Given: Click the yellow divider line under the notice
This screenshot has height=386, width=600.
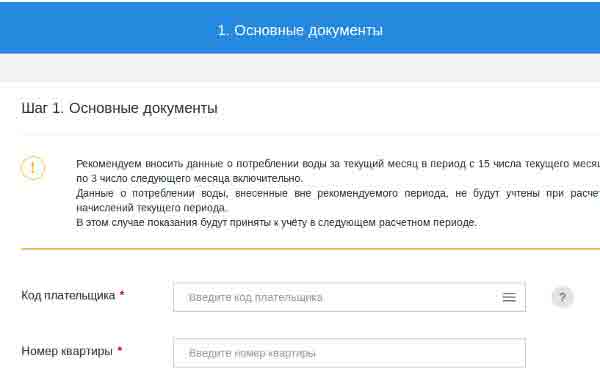Looking at the screenshot, I should click(310, 249).
